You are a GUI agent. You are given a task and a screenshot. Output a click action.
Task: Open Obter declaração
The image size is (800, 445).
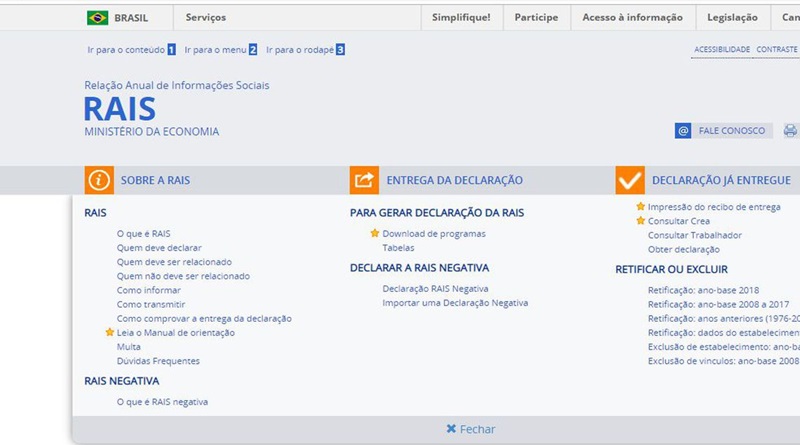point(684,250)
